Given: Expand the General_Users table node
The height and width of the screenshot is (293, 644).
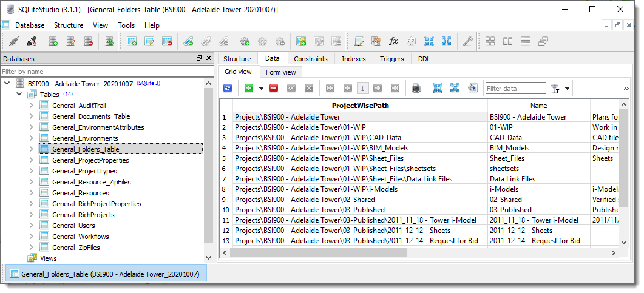Looking at the screenshot, I should coord(31,226).
